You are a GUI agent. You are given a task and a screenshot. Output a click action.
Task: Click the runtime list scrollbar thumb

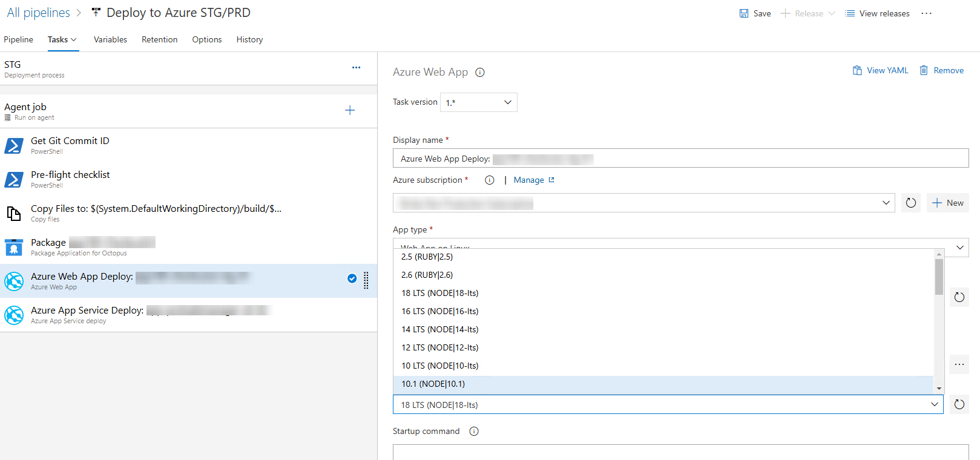pyautogui.click(x=939, y=277)
